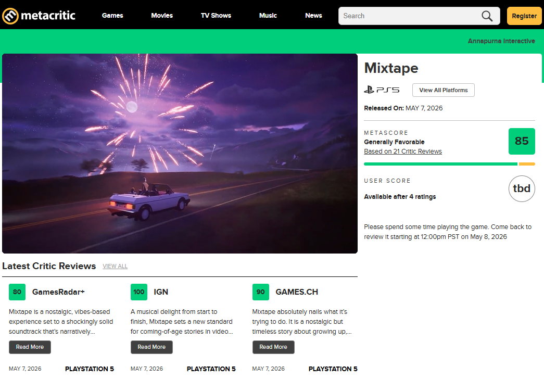Screen dimensions: 544x392
Task: Click PLAYSTATION 5 under the GAMES.CH review
Action: click(333, 369)
